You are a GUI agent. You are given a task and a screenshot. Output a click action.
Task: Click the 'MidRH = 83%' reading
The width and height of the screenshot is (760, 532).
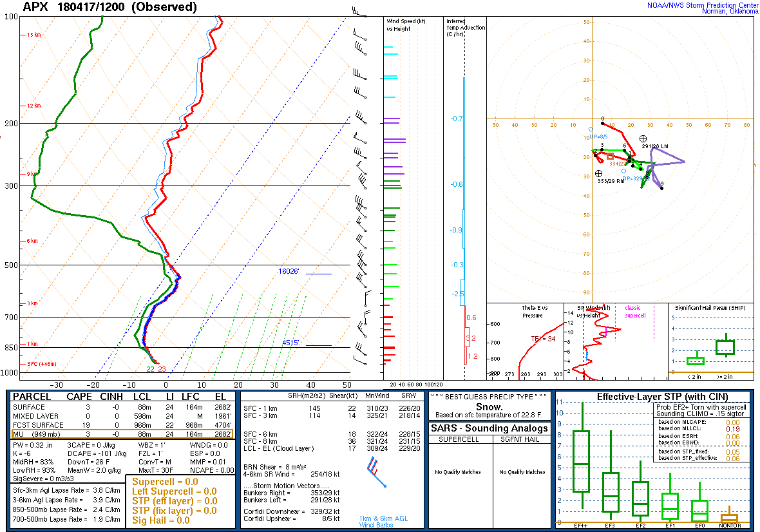point(33,462)
